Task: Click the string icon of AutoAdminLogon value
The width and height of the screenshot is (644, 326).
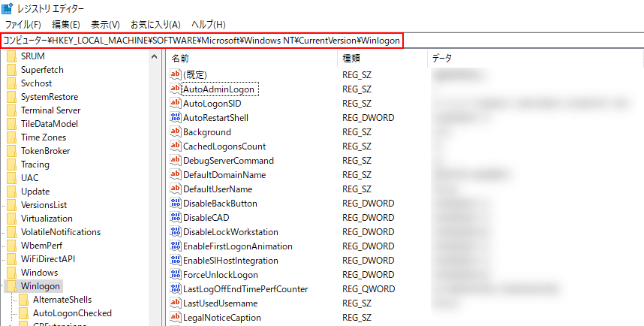Action: pyautogui.click(x=176, y=89)
